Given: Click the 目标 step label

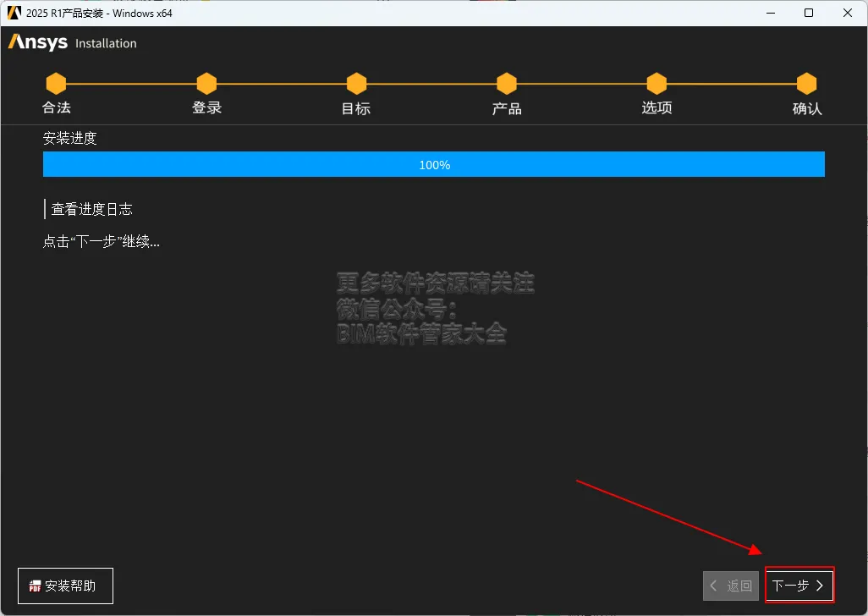Looking at the screenshot, I should pos(356,108).
